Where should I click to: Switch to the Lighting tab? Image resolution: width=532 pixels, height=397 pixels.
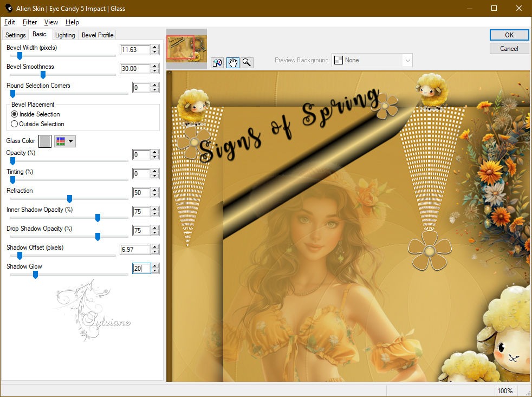(65, 35)
